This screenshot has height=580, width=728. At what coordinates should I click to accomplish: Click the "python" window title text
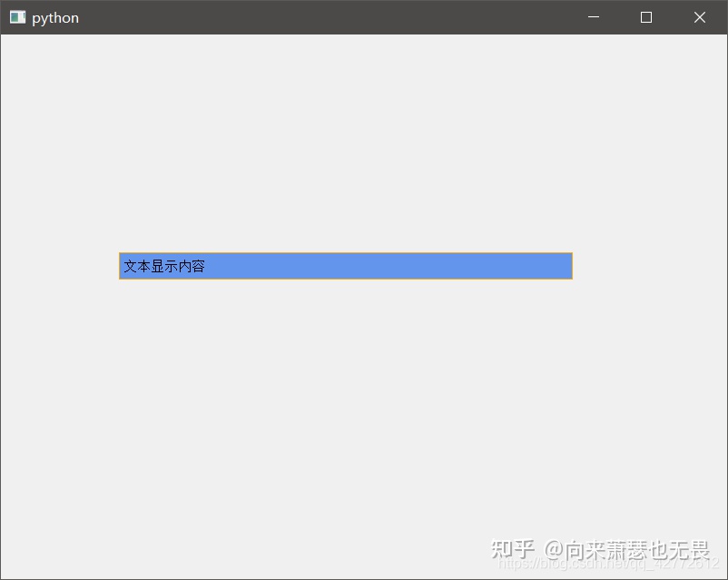click(55, 17)
